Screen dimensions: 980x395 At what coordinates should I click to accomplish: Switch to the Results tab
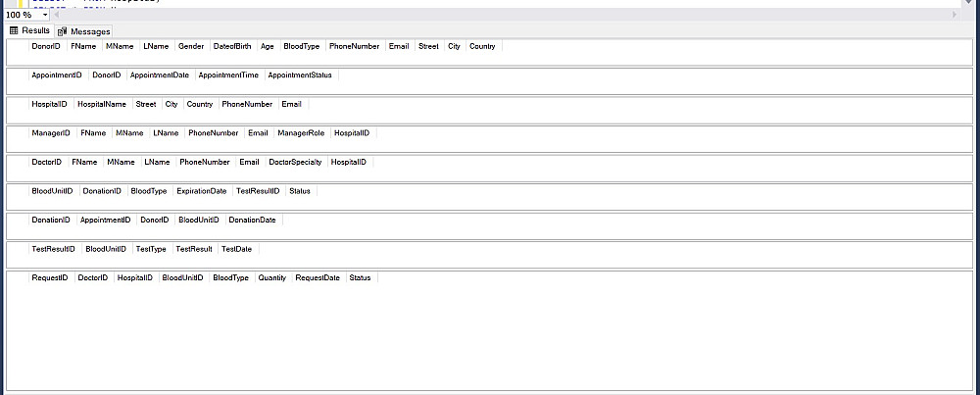(x=30, y=31)
